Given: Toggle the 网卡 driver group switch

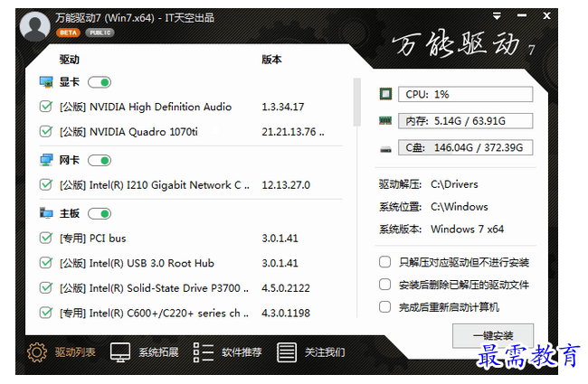Looking at the screenshot, I should click(100, 160).
